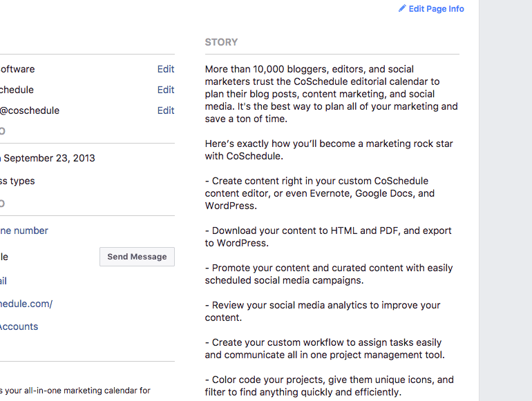The height and width of the screenshot is (401, 532).
Task: Click the paragraph starting 'More than 10,000 bloggers'
Action: click(x=331, y=94)
